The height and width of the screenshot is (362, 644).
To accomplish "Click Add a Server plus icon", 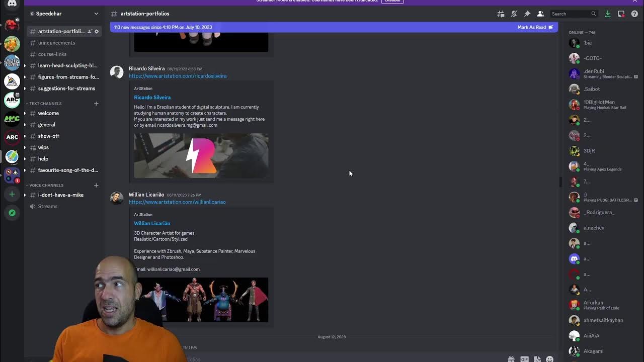I will coord(12,194).
